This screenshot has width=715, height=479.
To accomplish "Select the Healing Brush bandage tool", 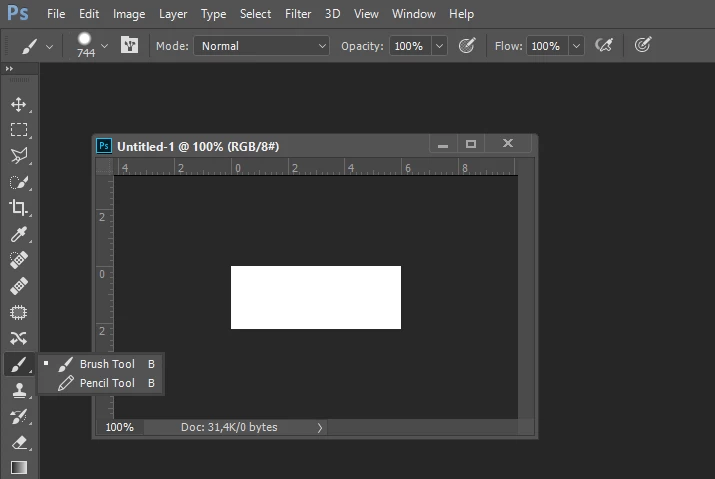I will (x=19, y=286).
